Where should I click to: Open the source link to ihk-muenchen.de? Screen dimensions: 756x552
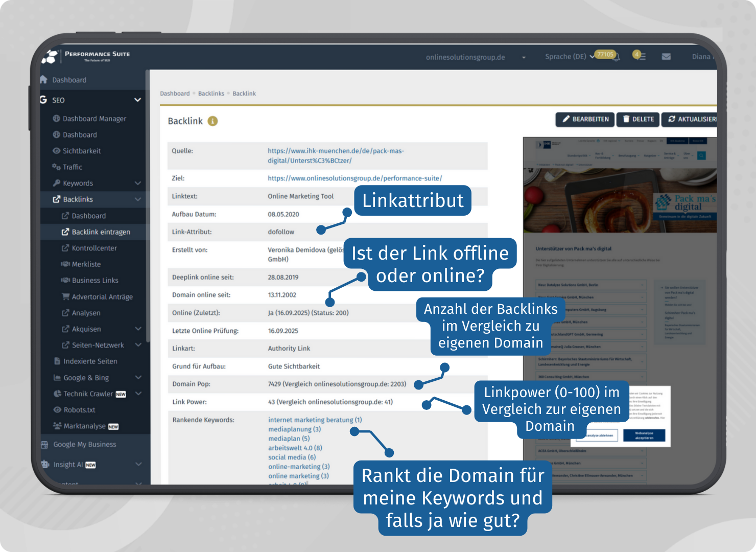pos(335,151)
